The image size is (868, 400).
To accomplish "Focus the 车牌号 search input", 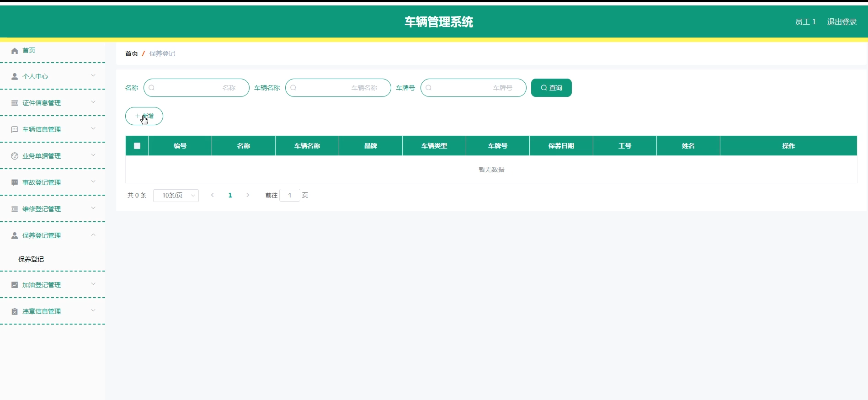I will click(x=474, y=88).
